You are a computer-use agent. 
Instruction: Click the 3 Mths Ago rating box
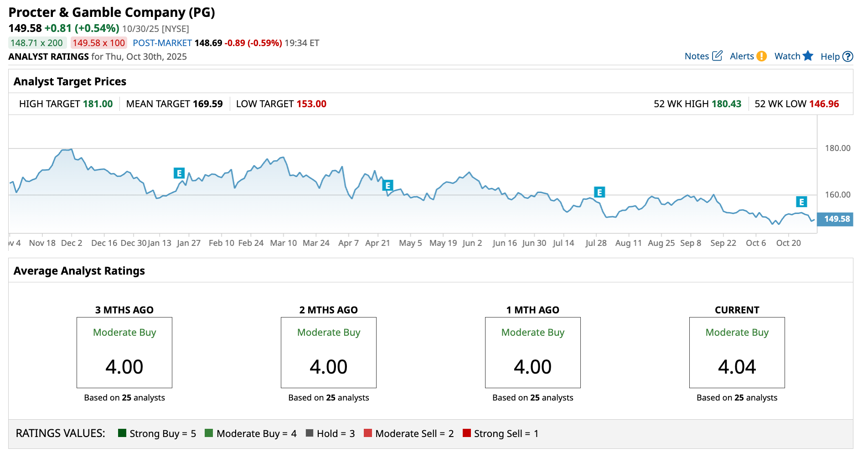click(124, 353)
